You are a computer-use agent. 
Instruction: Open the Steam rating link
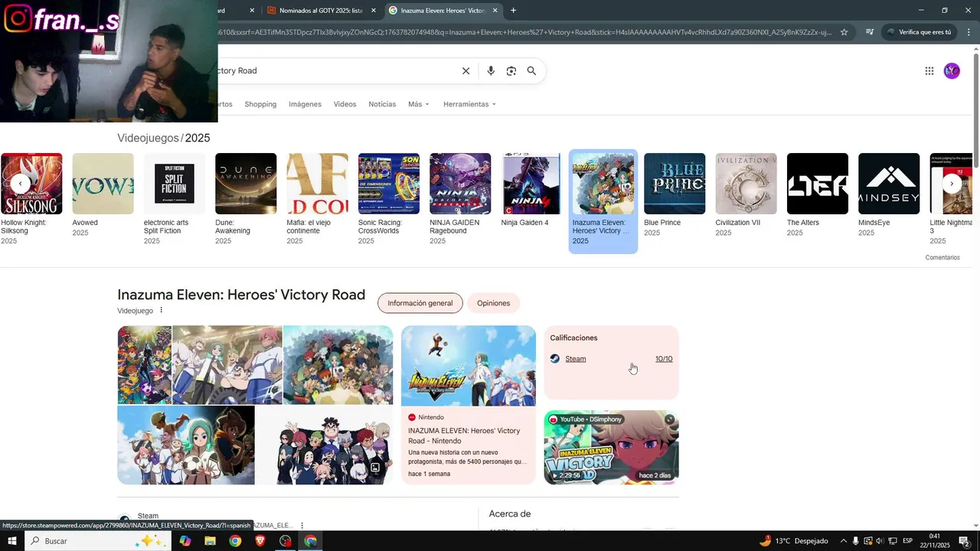click(x=575, y=359)
